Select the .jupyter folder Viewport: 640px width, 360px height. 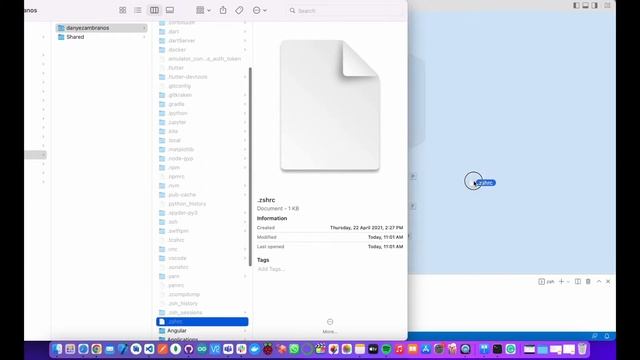pos(202,122)
